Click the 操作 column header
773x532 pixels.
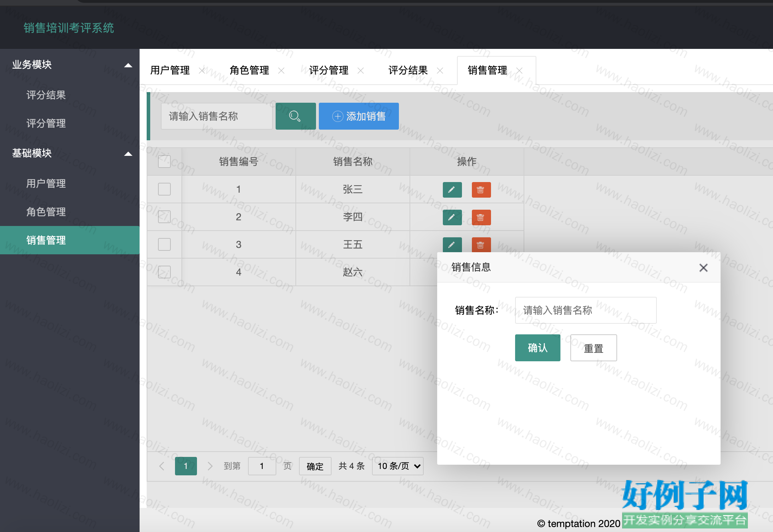(x=467, y=162)
